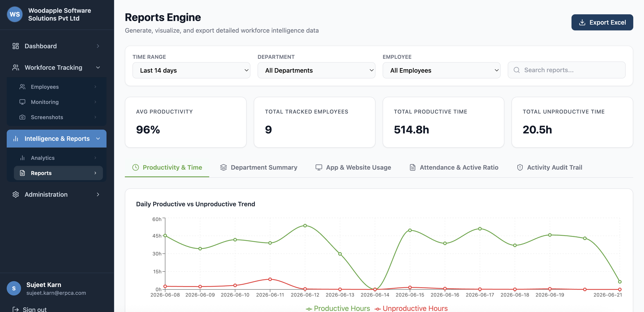
Task: Click the Workforce Tracking people icon
Action: coord(15,67)
